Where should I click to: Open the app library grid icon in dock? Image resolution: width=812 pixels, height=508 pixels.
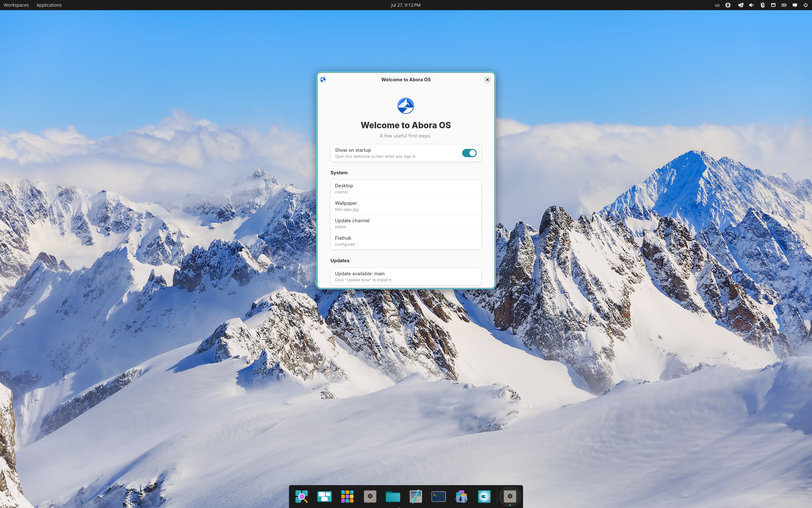click(347, 496)
